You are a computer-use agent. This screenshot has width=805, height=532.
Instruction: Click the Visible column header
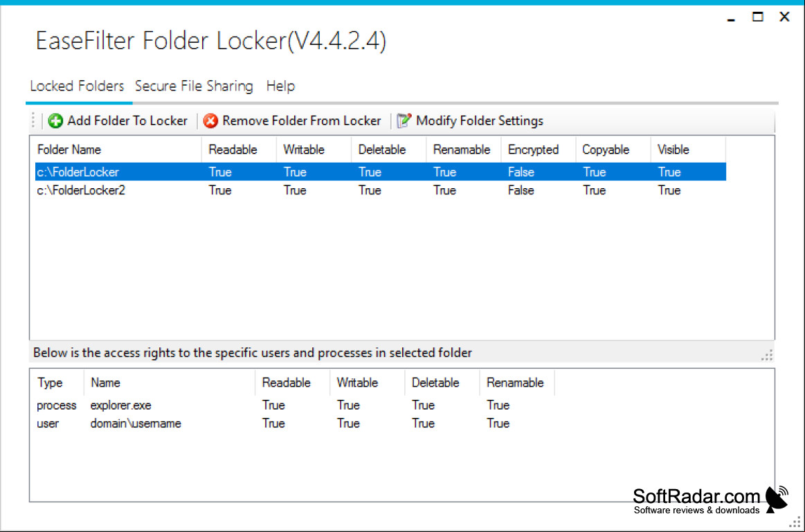click(x=689, y=149)
